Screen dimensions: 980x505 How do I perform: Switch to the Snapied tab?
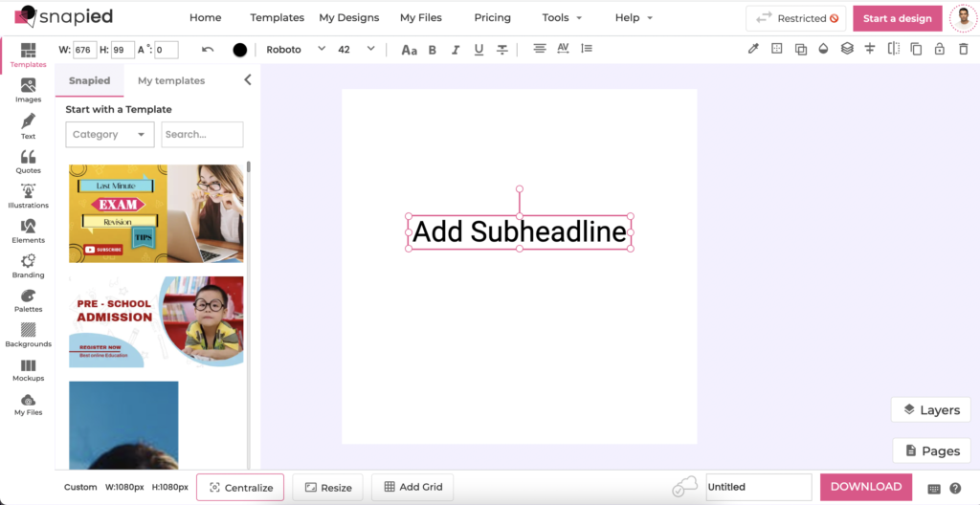click(x=89, y=80)
